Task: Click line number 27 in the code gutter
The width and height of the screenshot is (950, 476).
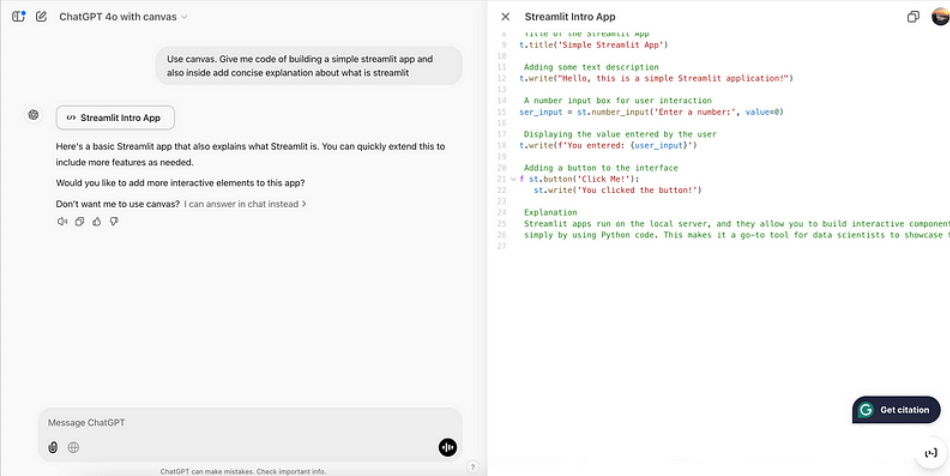Action: pyautogui.click(x=500, y=246)
